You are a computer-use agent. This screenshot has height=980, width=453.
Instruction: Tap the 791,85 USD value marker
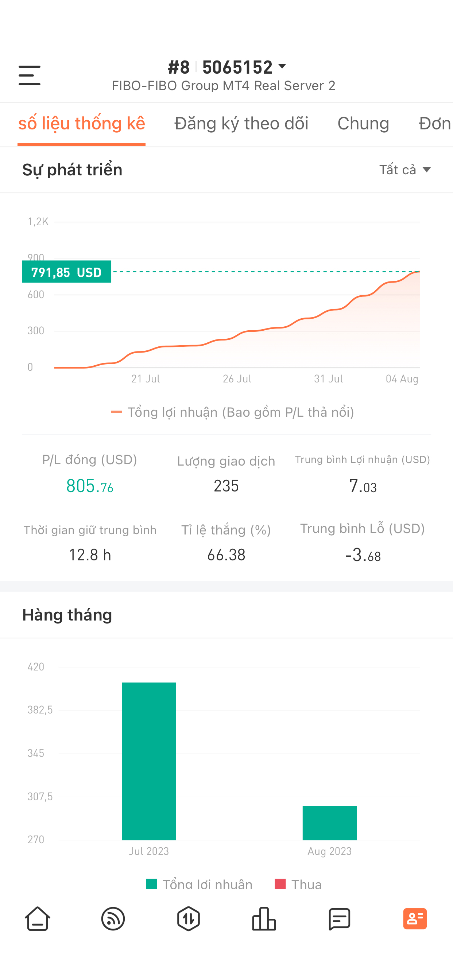pyautogui.click(x=67, y=272)
